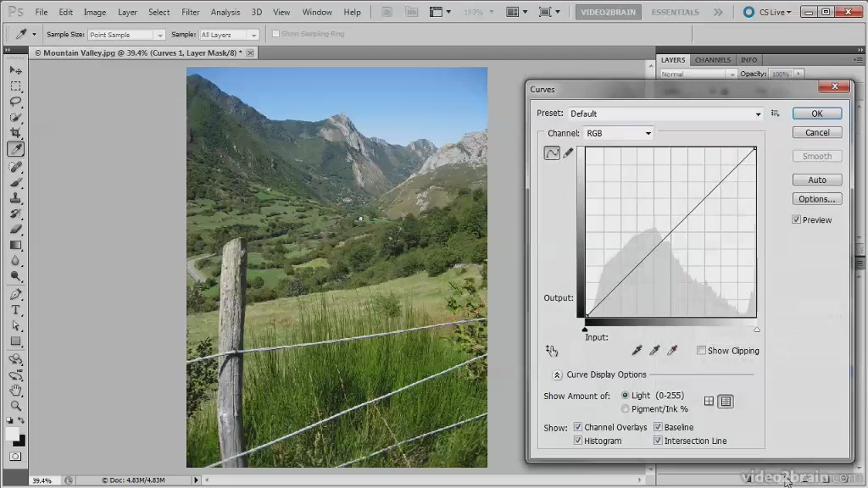Select the VIDEO2BRAIN workspace
This screenshot has width=868, height=488.
[608, 12]
